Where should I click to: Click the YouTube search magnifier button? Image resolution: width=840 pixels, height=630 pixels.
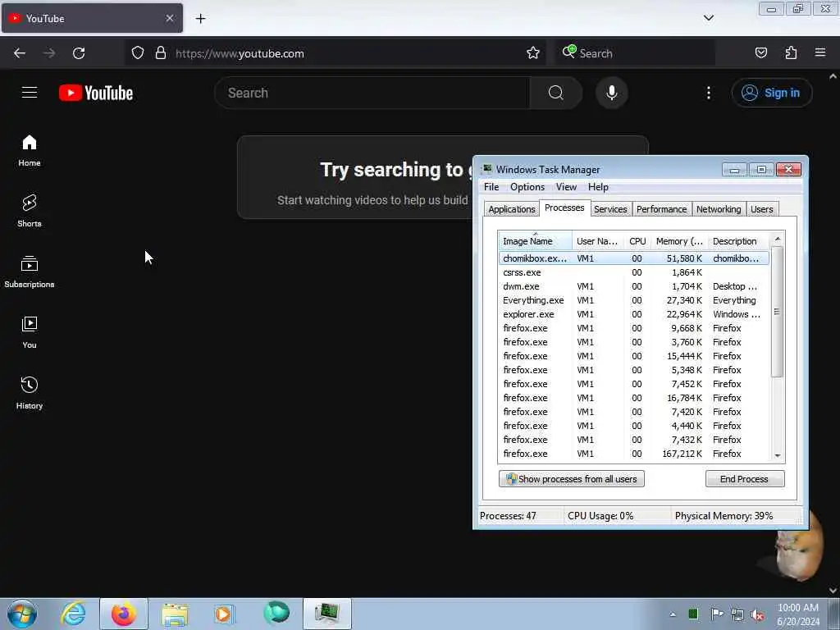click(555, 93)
